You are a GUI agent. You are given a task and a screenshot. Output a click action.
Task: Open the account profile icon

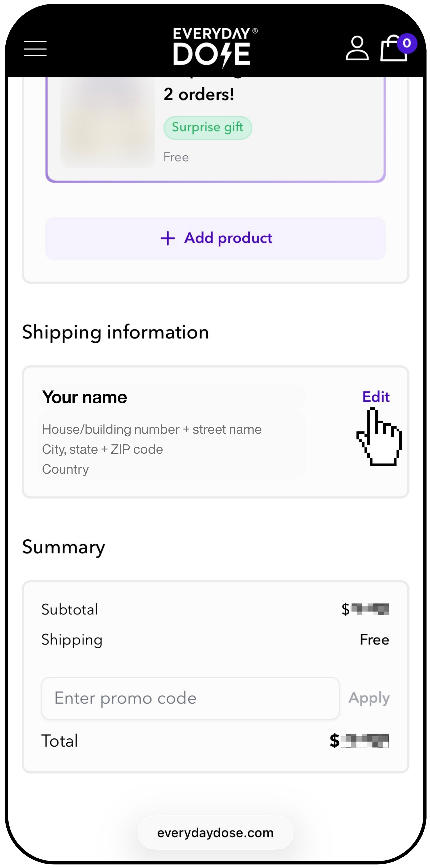coord(357,48)
